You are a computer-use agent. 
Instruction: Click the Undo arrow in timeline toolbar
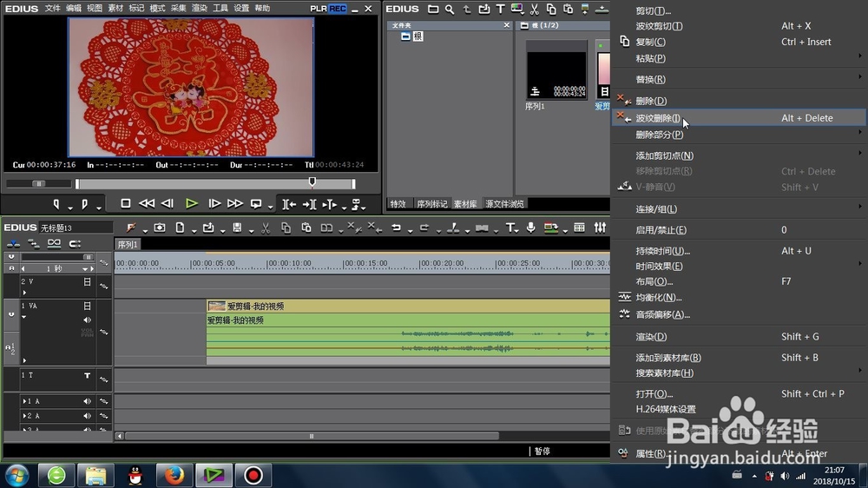396,228
